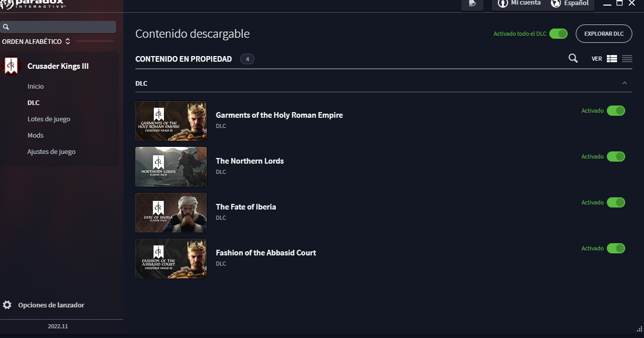Disable Garments of the Holy Roman Empire
The image size is (644, 338).
pos(616,111)
